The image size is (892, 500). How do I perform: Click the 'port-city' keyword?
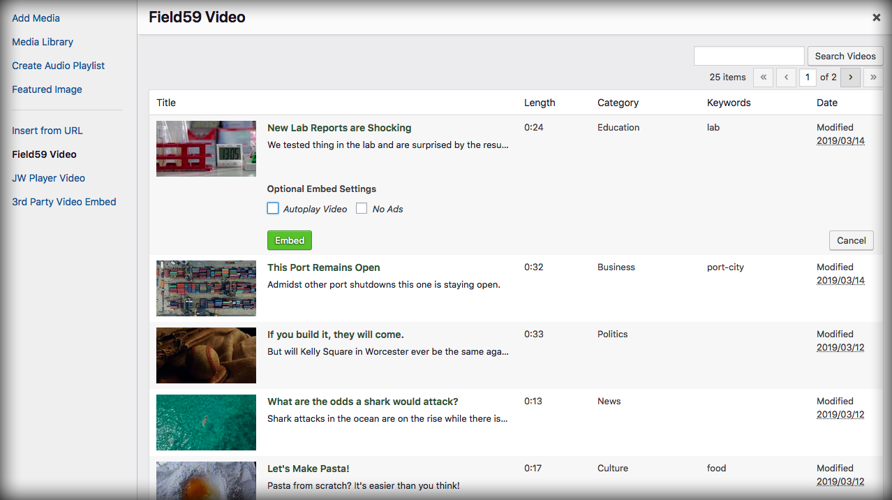coord(725,267)
